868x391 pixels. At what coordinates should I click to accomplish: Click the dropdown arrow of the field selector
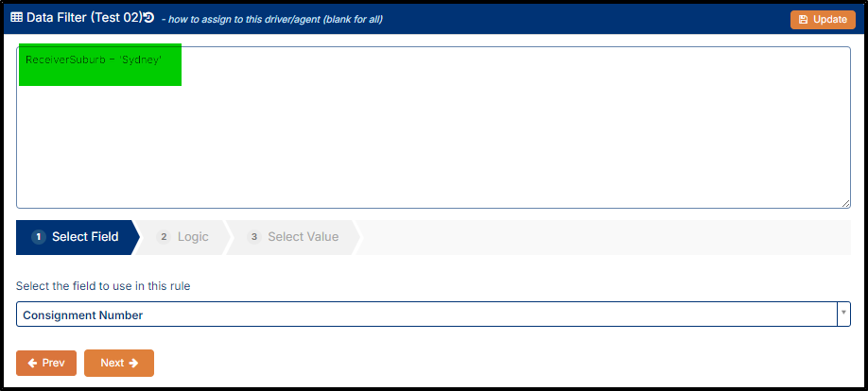843,313
